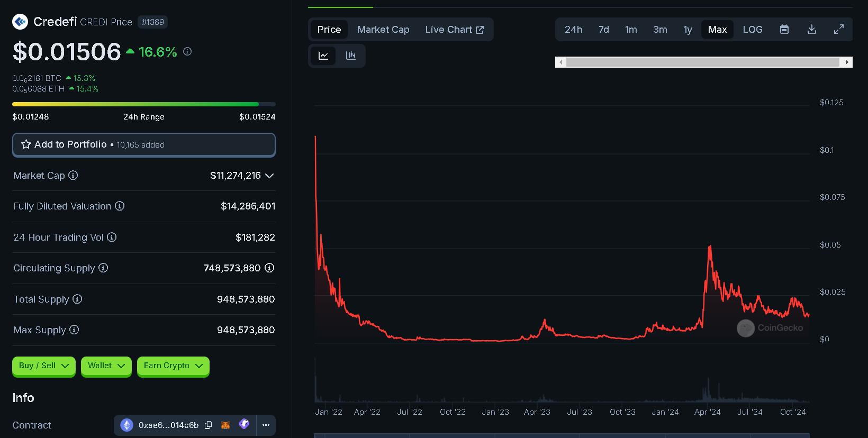Open more contract options ellipsis
Screen dimensions: 868x438
[x=266, y=425]
